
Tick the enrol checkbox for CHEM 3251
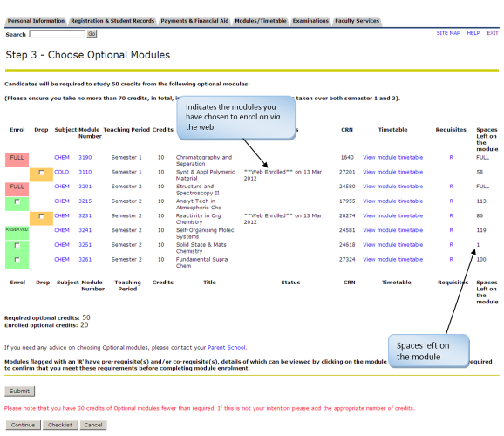(x=17, y=245)
